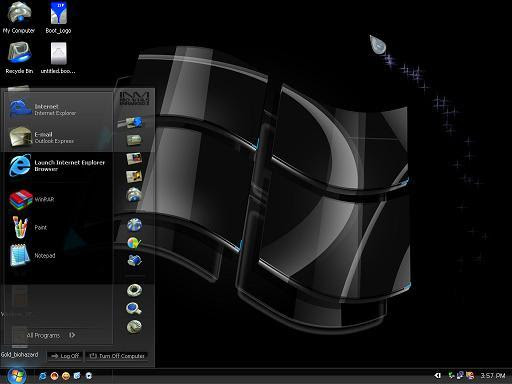
Task: Open the My Music note icon
Action: point(134,177)
